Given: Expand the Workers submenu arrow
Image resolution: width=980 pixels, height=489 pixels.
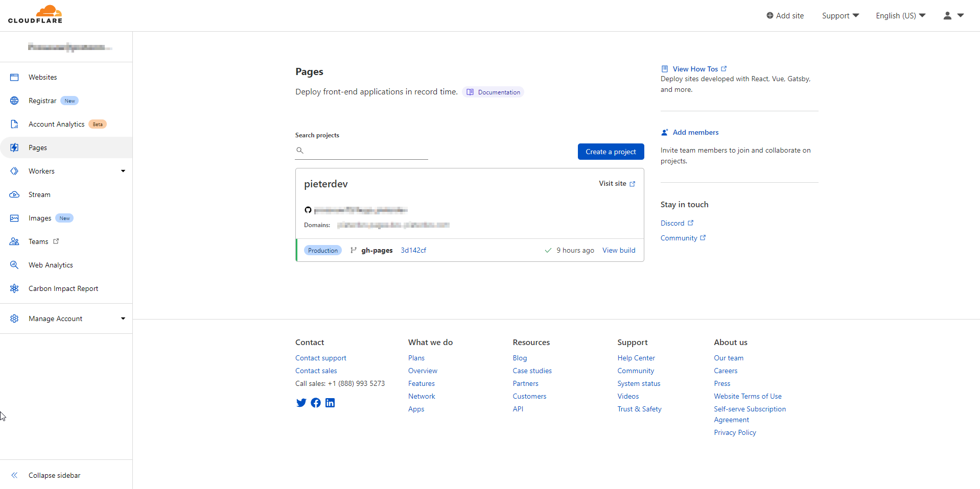Looking at the screenshot, I should (x=123, y=171).
